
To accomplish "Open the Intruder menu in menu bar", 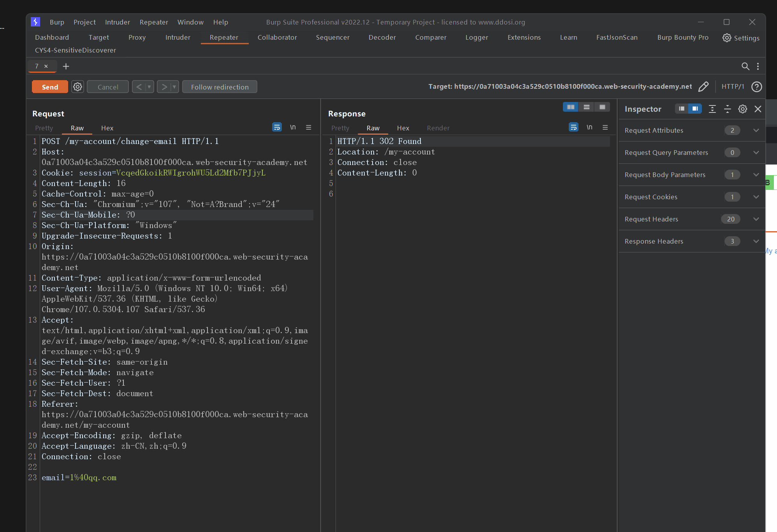I will (x=117, y=22).
